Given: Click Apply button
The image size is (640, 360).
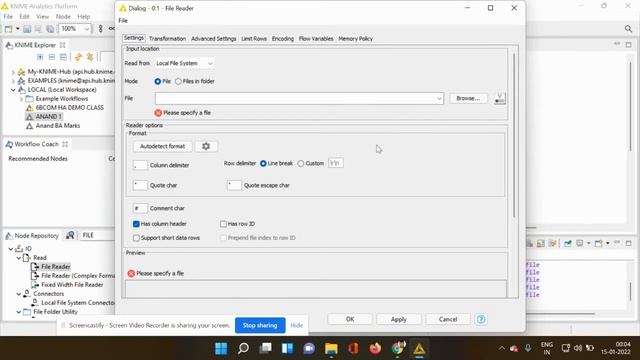Looking at the screenshot, I should click(x=399, y=319).
